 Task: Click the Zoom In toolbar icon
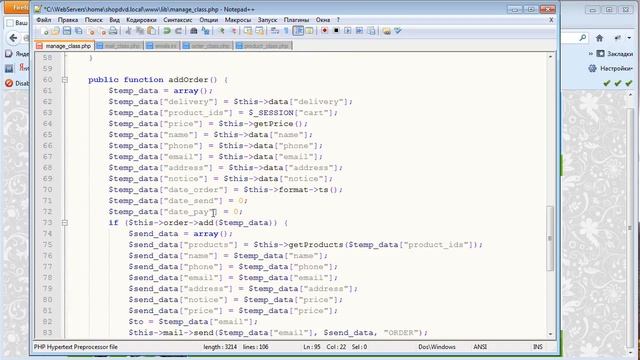click(x=222, y=31)
